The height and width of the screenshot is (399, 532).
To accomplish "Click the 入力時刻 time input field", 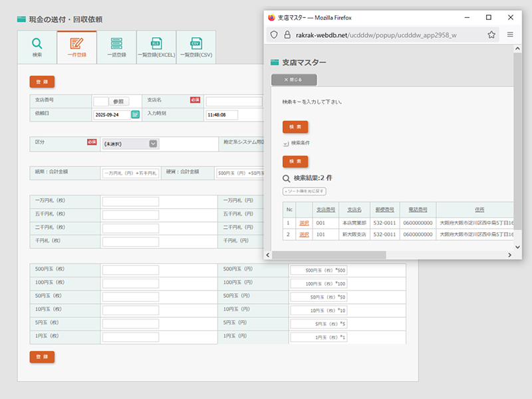I will pyautogui.click(x=221, y=115).
